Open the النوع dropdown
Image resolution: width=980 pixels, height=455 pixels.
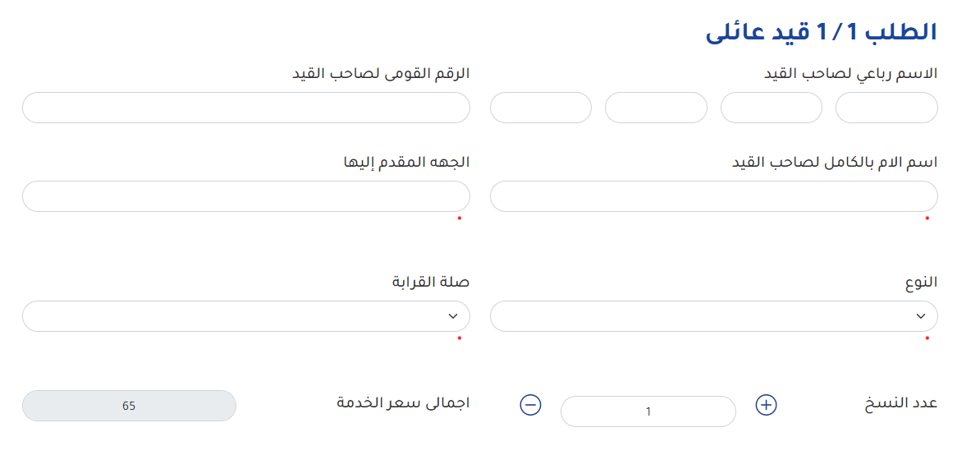[x=713, y=316]
